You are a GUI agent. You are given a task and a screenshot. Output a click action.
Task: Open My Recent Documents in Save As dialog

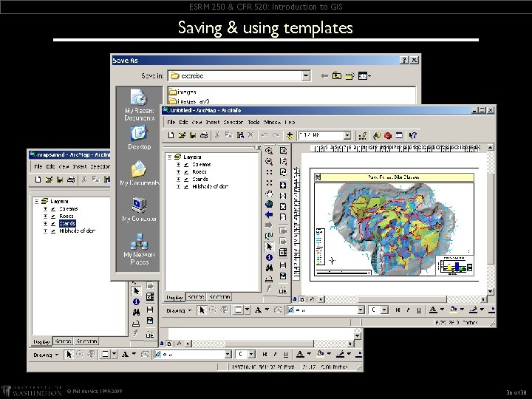139,105
